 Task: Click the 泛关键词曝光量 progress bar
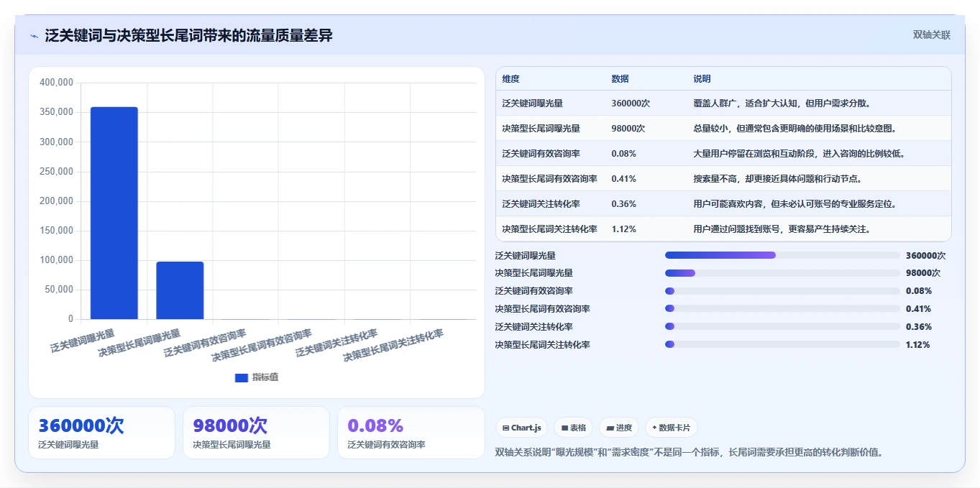(782, 255)
